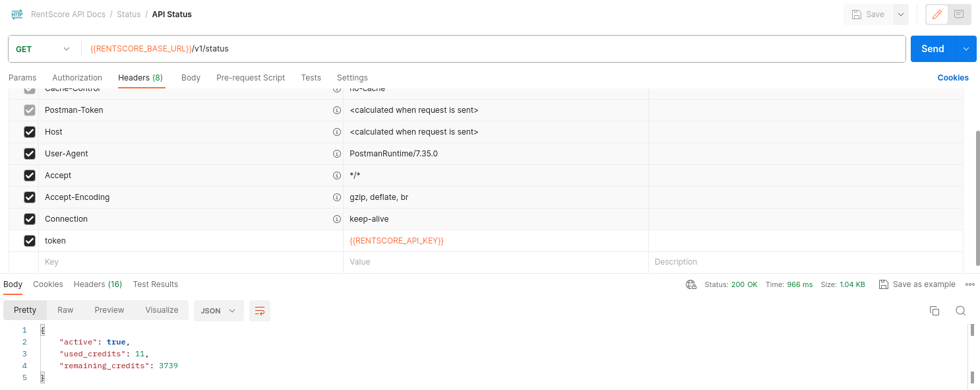Viewport: 980px width, 390px height.
Task: Show info icon for User-Agent header
Action: click(x=336, y=154)
